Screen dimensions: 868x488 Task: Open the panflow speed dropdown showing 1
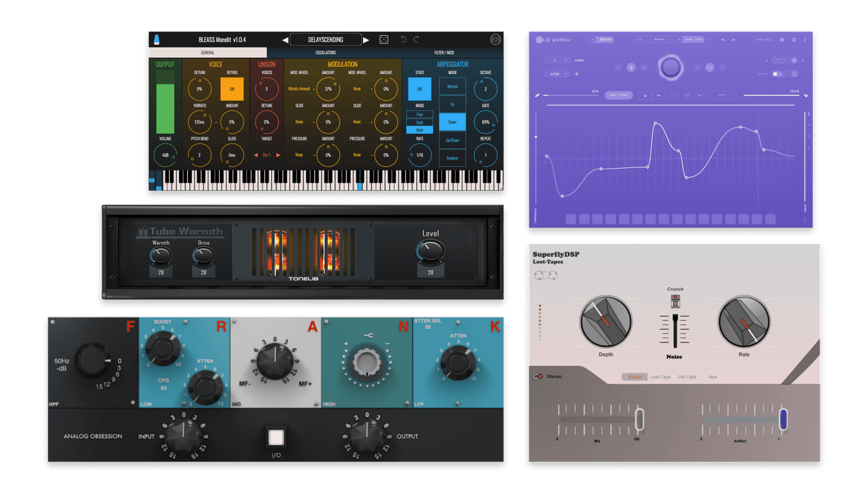(557, 61)
